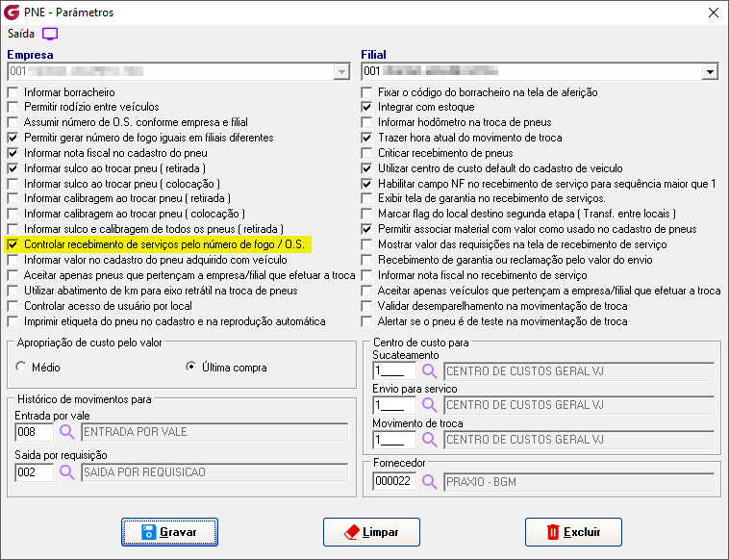Click the search icon for Saida por requisição

coord(67,472)
